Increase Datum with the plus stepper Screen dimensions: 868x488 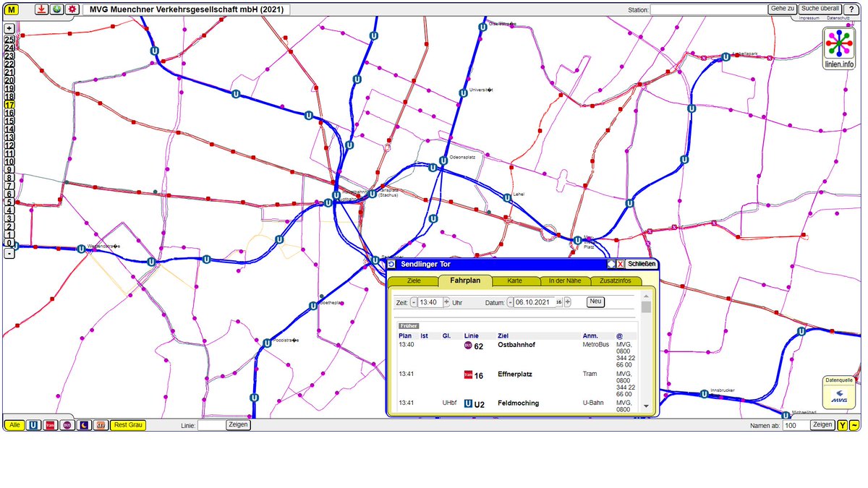[567, 302]
